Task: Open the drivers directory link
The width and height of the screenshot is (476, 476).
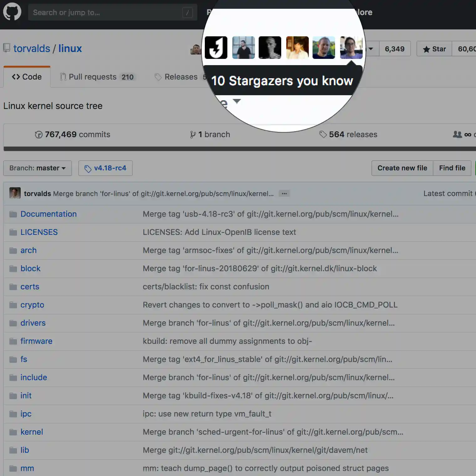Action: pyautogui.click(x=33, y=323)
